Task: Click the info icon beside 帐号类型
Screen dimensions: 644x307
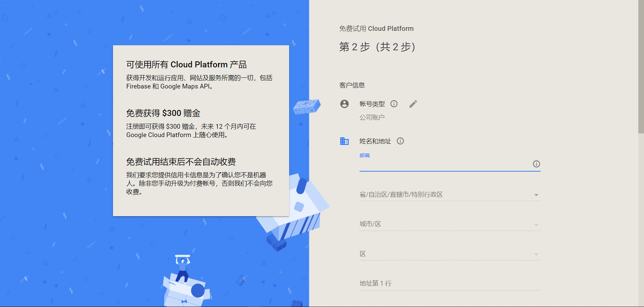Action: 394,104
